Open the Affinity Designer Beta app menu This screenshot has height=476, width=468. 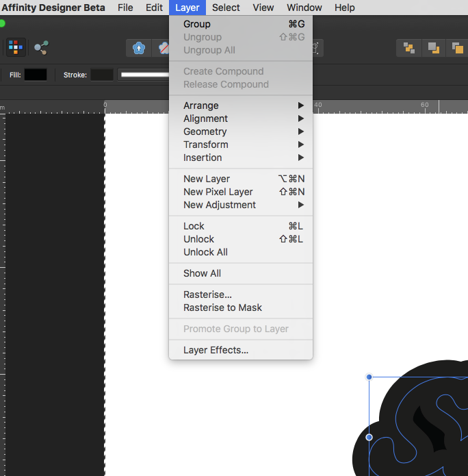tap(53, 8)
